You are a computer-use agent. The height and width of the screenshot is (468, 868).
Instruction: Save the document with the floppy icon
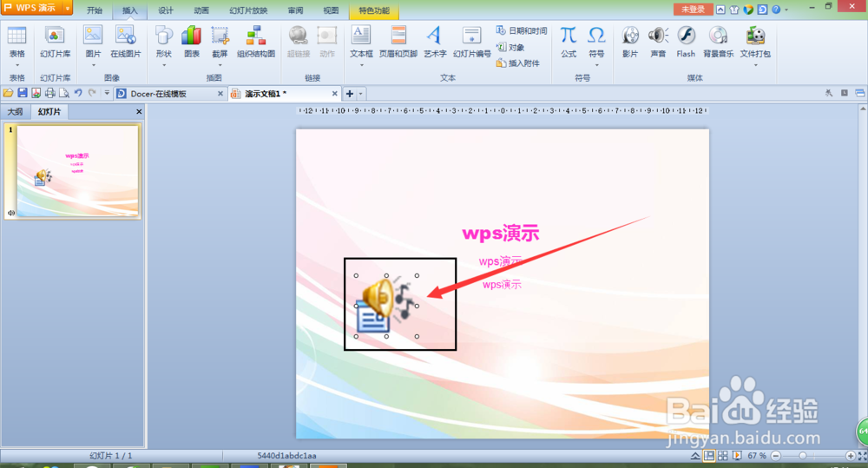(x=23, y=93)
